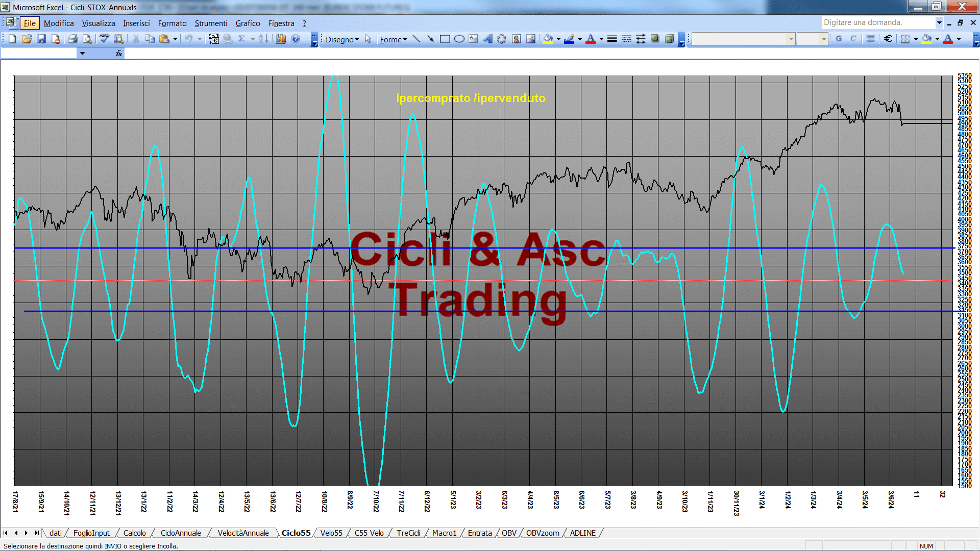Open the File menu

coord(30,23)
